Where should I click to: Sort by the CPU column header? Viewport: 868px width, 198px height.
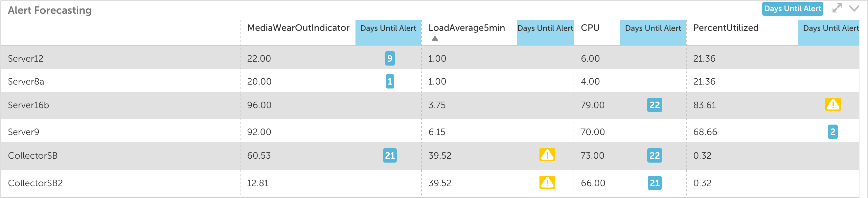pyautogui.click(x=590, y=28)
